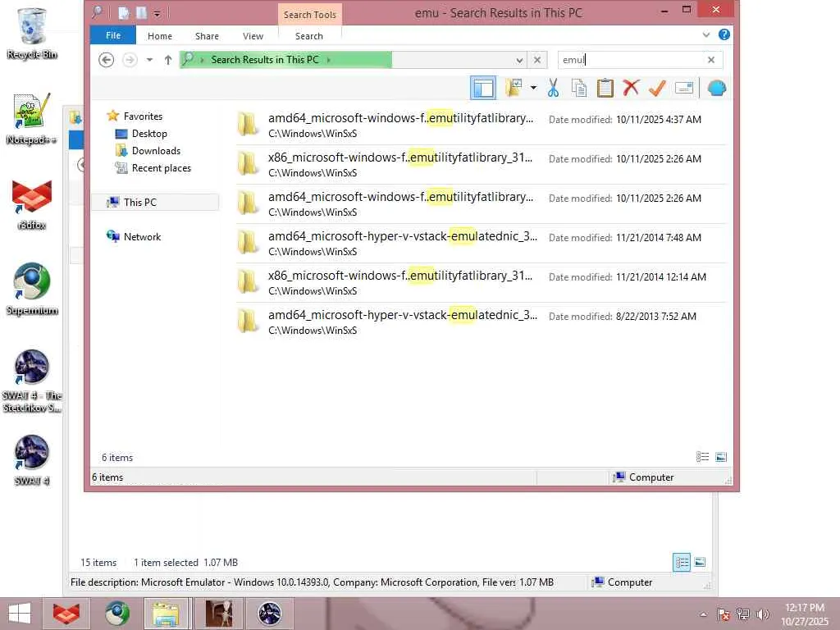Open Help with the blue question mark icon
Image resolution: width=840 pixels, height=630 pixels.
724,34
